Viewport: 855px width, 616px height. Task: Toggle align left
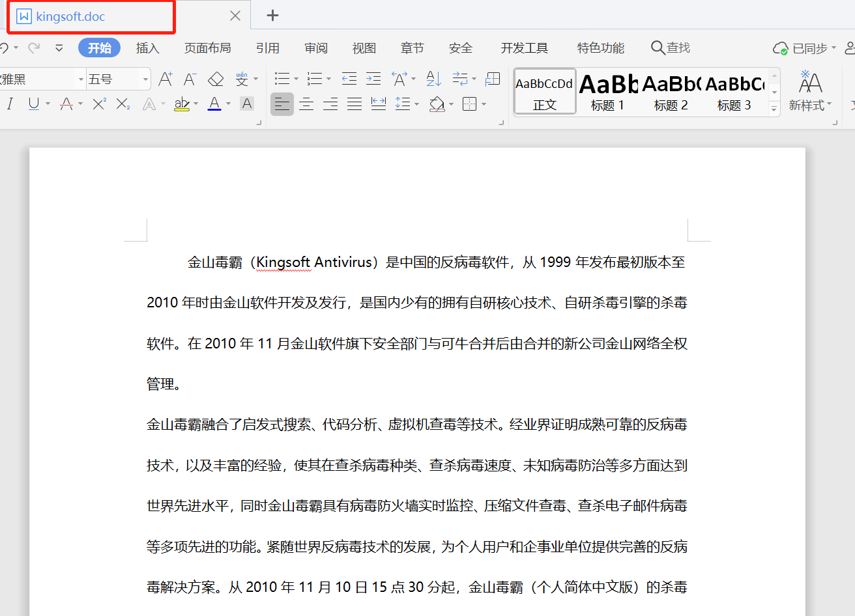pos(282,104)
